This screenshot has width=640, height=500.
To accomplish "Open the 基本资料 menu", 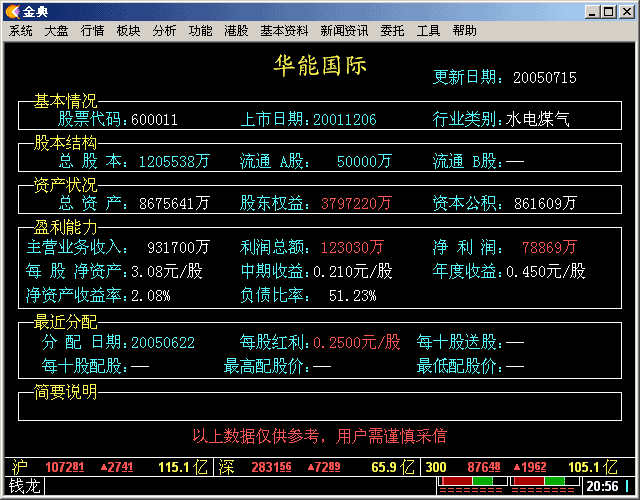I will click(x=284, y=31).
